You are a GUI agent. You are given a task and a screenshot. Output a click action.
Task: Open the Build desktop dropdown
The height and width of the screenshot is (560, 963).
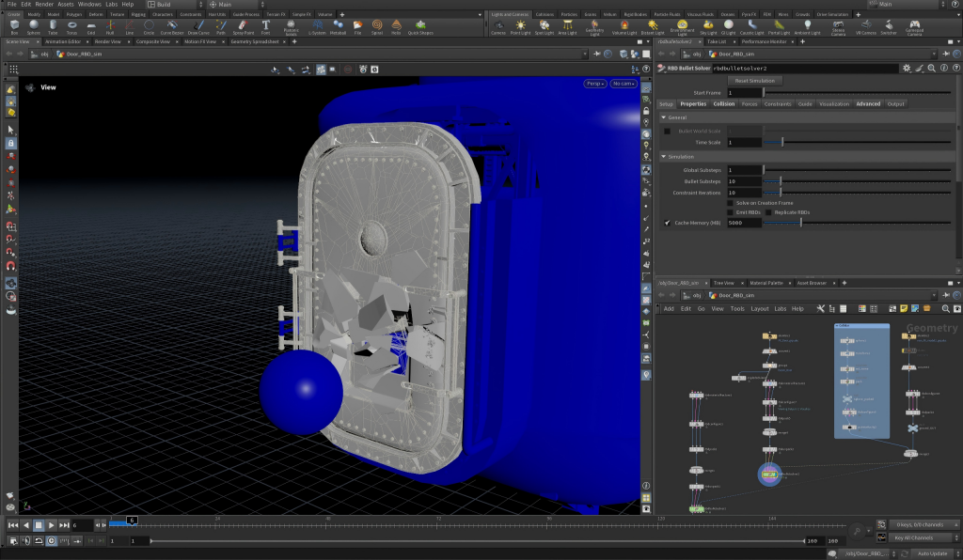(174, 5)
